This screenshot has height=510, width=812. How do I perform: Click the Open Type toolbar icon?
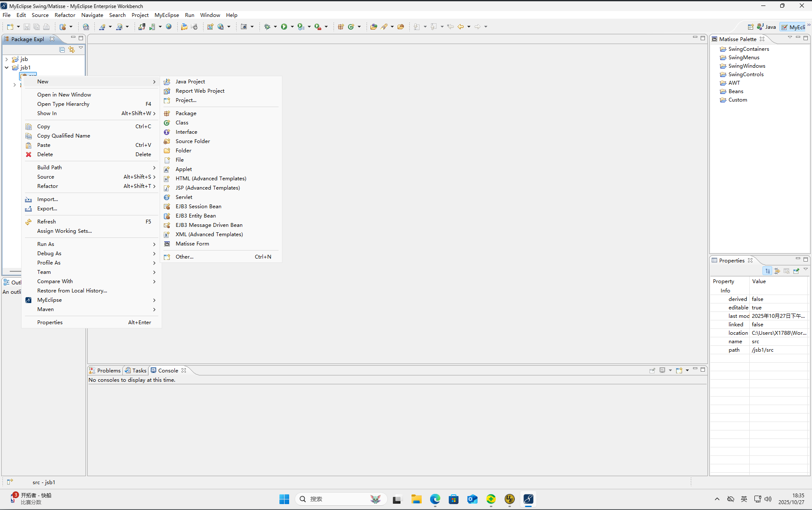pyautogui.click(x=373, y=27)
